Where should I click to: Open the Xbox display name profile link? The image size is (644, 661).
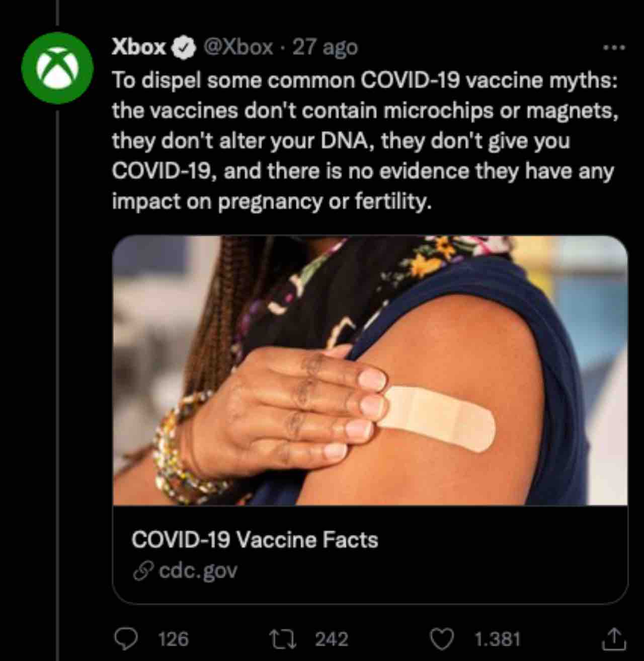pyautogui.click(x=138, y=47)
